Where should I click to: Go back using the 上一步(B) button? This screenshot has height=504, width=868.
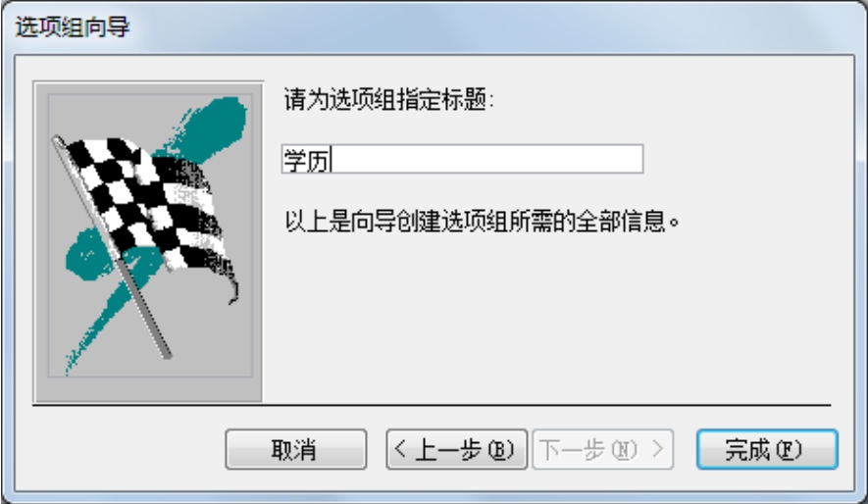click(456, 449)
